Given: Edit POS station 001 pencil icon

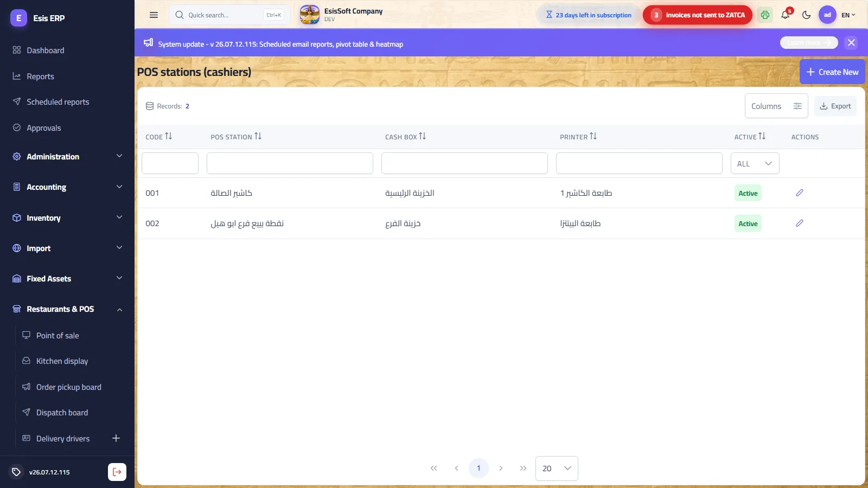Looking at the screenshot, I should (x=799, y=193).
